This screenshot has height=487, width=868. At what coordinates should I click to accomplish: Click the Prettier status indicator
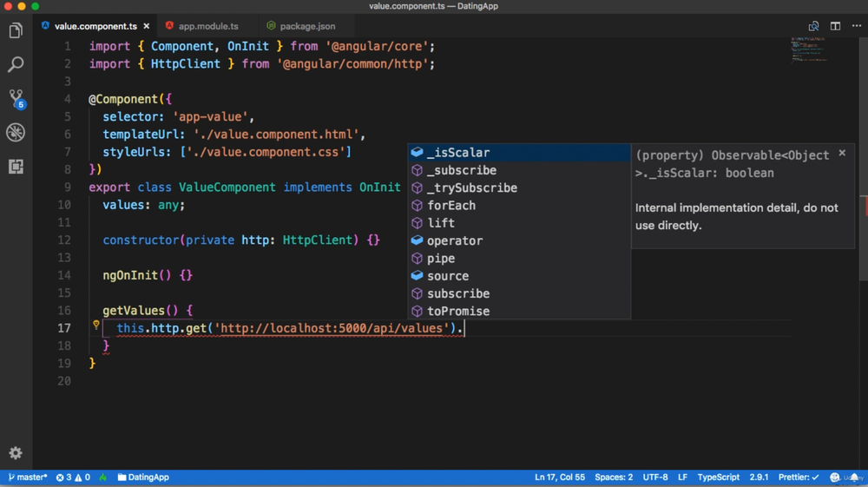tap(799, 477)
